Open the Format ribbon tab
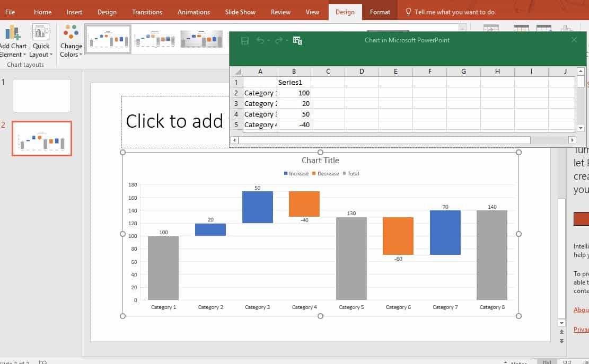This screenshot has width=589, height=364. coord(380,12)
